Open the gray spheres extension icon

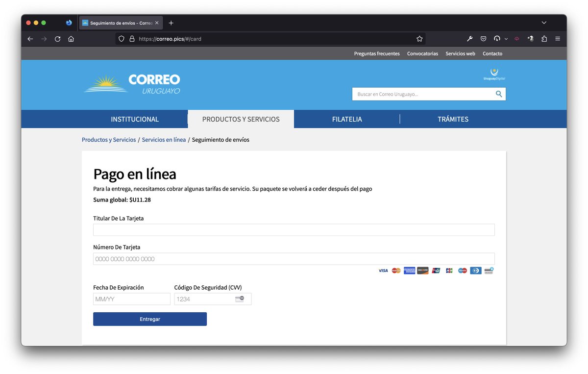point(530,39)
